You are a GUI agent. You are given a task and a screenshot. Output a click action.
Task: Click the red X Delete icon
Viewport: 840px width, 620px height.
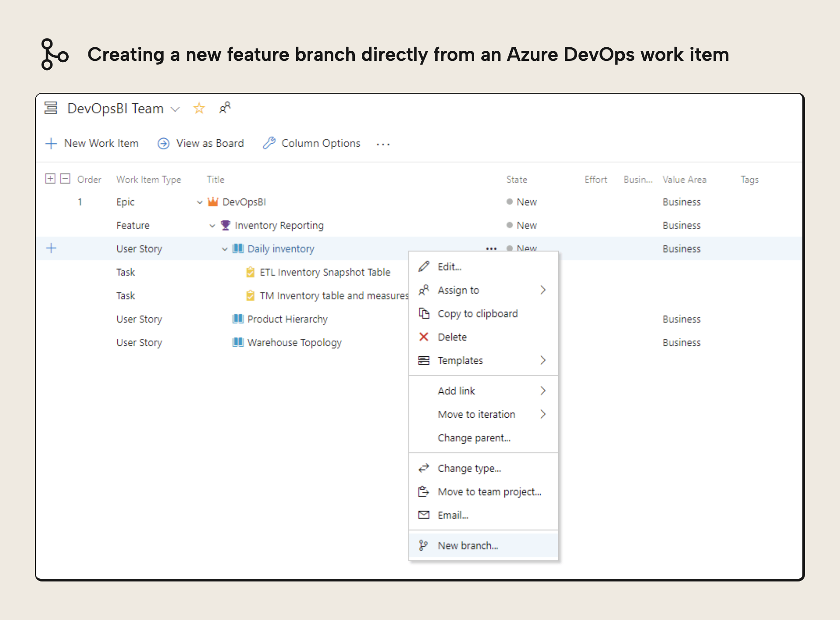pos(423,337)
